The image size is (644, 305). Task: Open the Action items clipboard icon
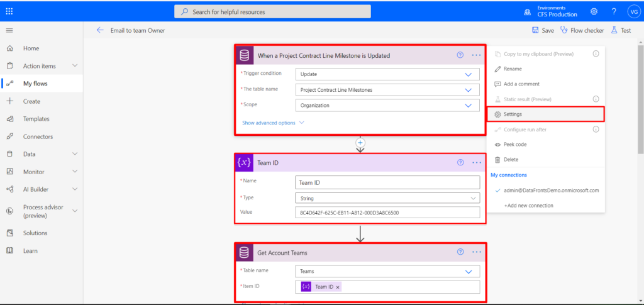pyautogui.click(x=10, y=65)
